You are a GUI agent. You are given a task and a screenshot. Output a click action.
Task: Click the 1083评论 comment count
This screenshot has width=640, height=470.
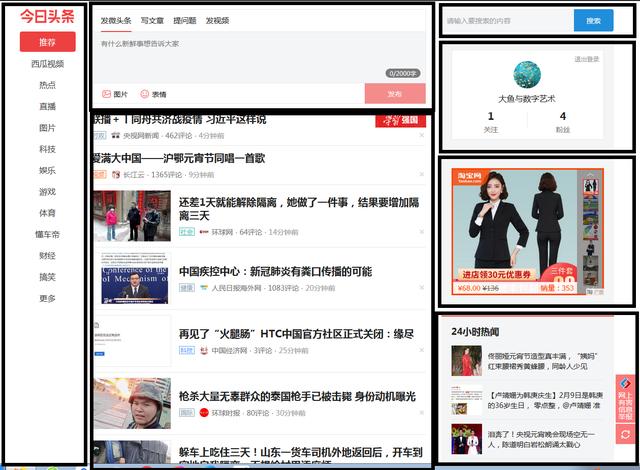point(282,288)
